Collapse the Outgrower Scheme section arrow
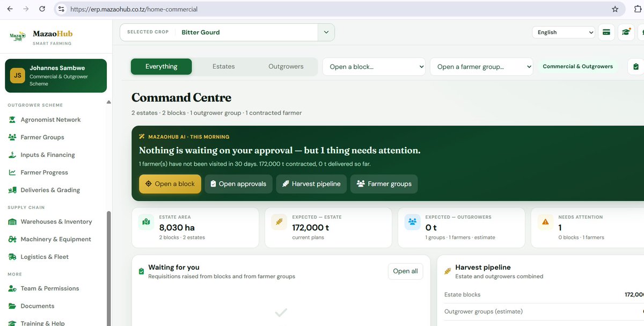Image resolution: width=644 pixels, height=326 pixels. [109, 102]
